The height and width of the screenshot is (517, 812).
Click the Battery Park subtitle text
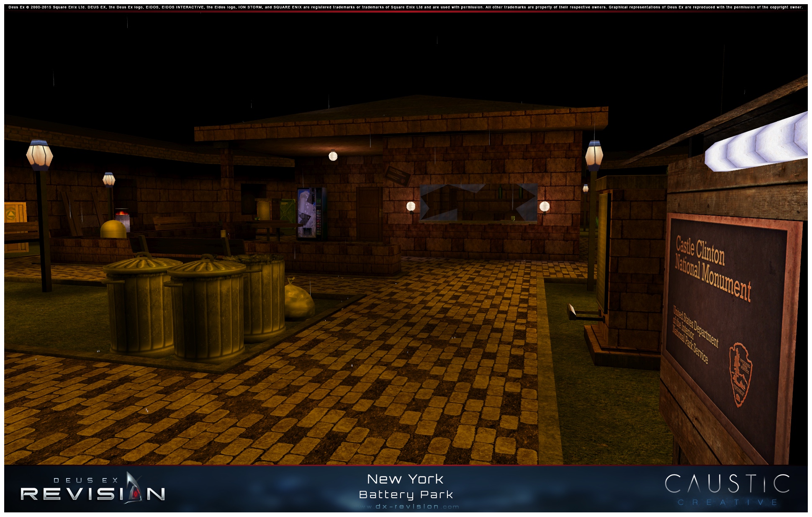(x=406, y=495)
